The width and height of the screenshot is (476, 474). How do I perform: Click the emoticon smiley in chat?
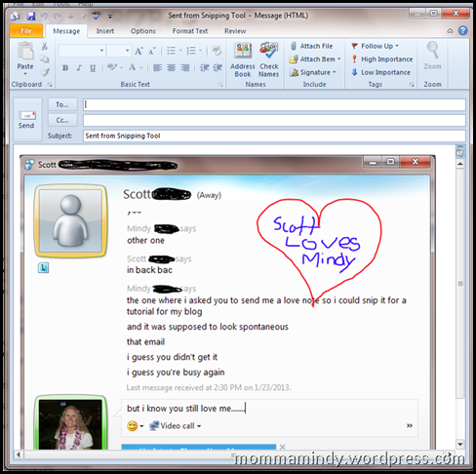(x=133, y=426)
